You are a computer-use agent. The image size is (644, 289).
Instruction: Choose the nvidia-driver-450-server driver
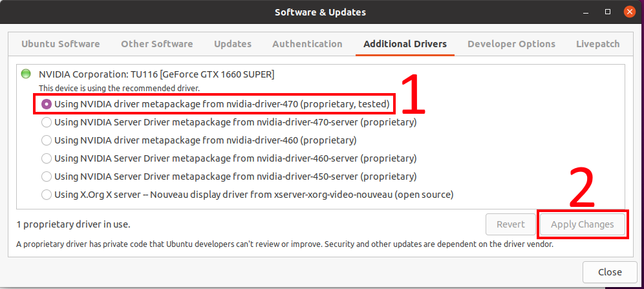[x=47, y=176]
